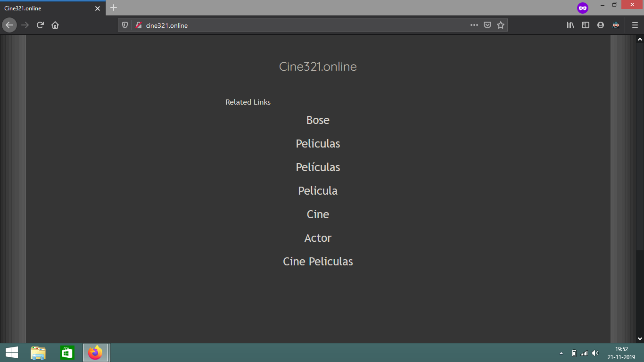Open the Actor related link

tap(318, 238)
